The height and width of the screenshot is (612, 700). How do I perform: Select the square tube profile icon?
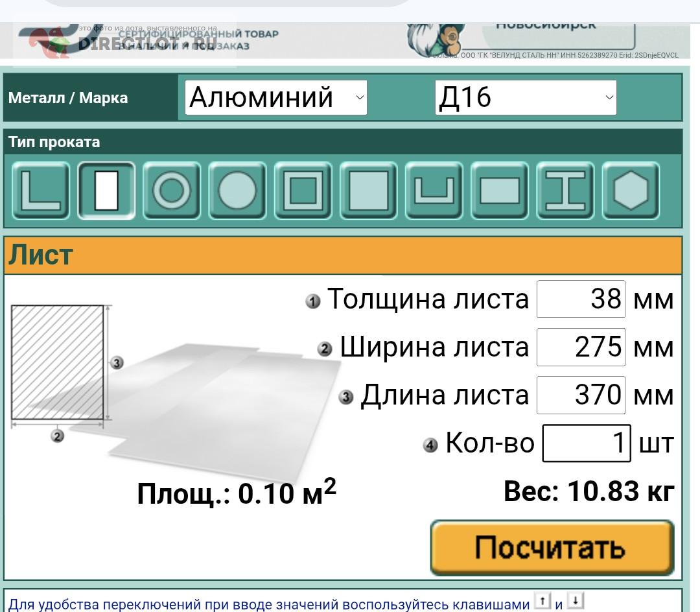pos(303,191)
